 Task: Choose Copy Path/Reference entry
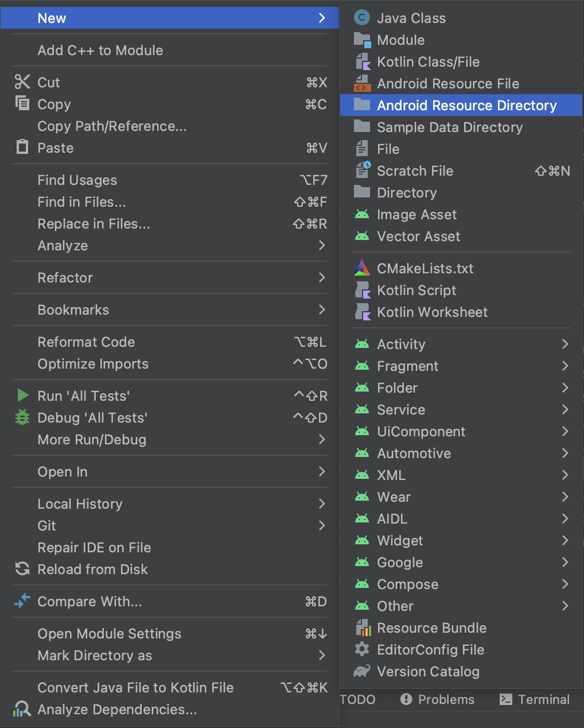(x=170, y=126)
